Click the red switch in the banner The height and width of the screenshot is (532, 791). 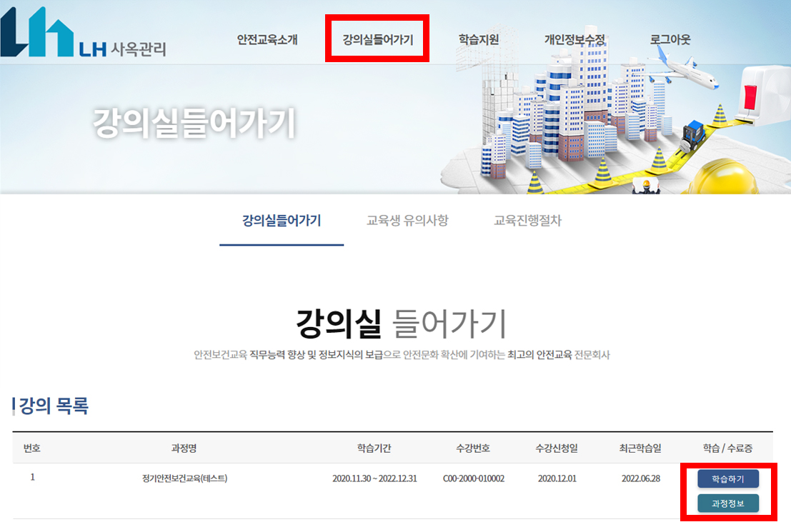(x=750, y=96)
